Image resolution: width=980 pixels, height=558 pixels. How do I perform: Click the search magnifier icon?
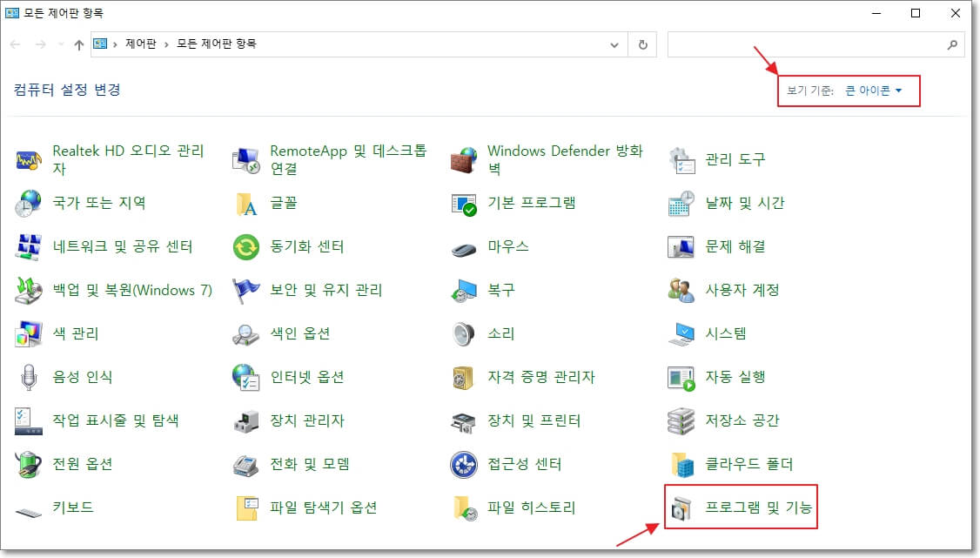[952, 45]
